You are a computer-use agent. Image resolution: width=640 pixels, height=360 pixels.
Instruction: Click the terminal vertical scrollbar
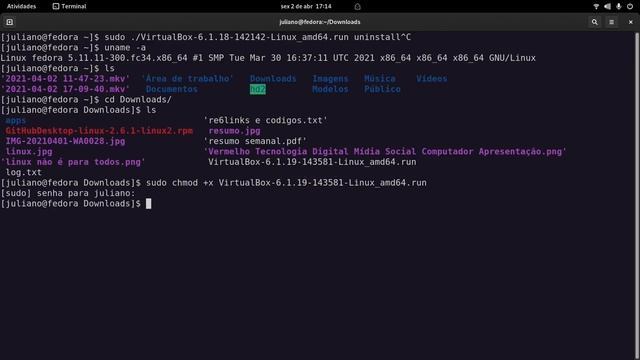click(637, 195)
